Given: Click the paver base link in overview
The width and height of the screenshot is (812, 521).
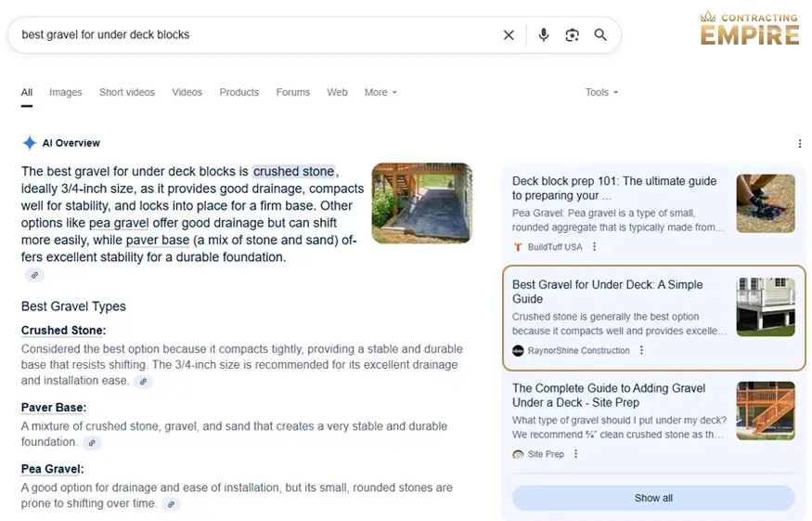Looking at the screenshot, I should [158, 240].
